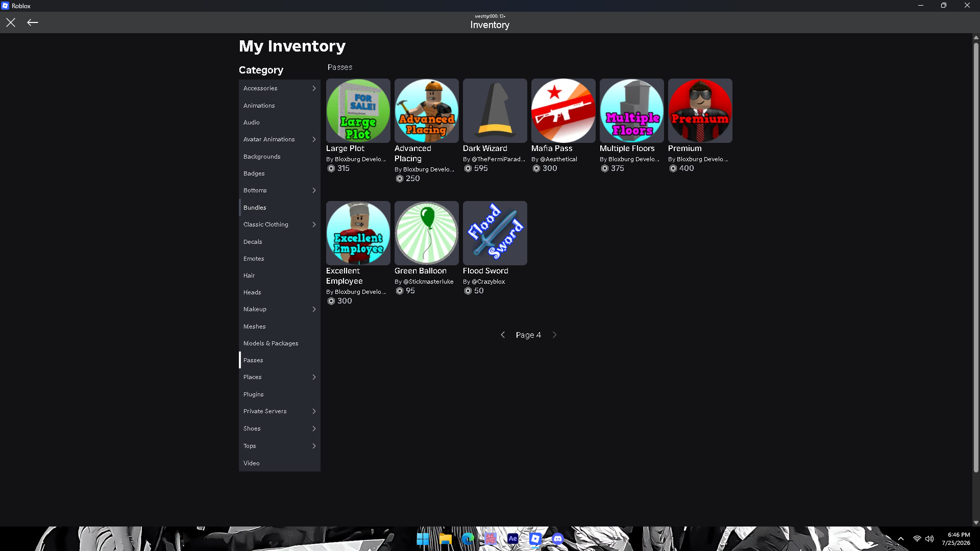
Task: Select the Passes category
Action: click(x=280, y=360)
